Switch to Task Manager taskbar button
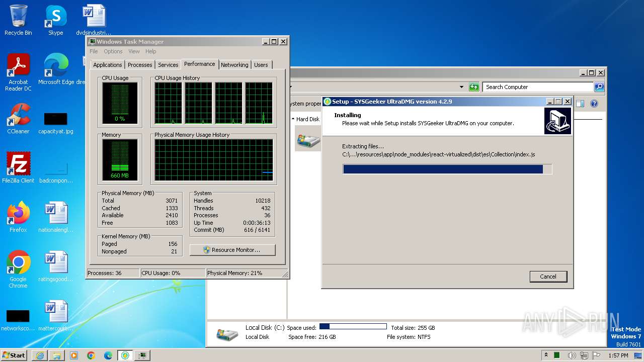Viewport: 644px width, 362px height. point(142,355)
